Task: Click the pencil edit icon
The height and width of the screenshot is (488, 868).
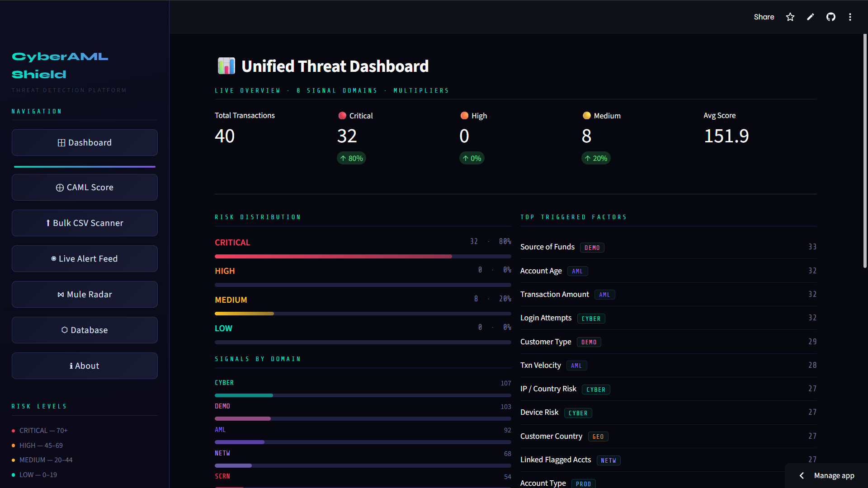Action: (x=811, y=17)
